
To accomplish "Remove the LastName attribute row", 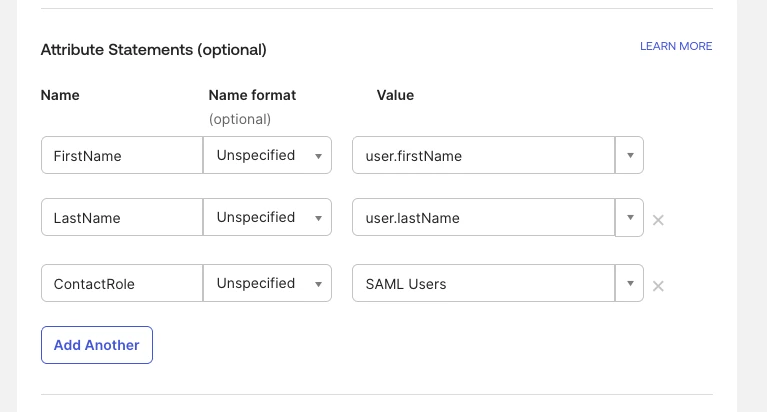I will (x=658, y=220).
